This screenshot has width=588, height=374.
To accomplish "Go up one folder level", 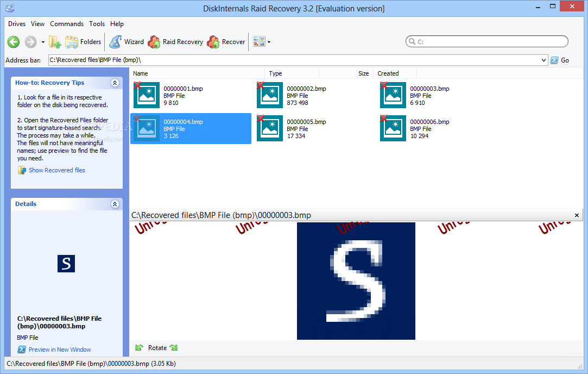I will click(55, 42).
